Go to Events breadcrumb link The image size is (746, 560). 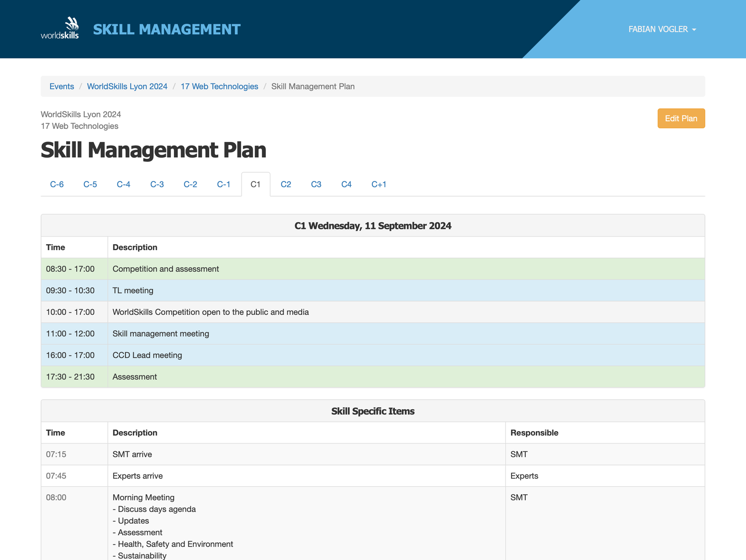(x=62, y=86)
